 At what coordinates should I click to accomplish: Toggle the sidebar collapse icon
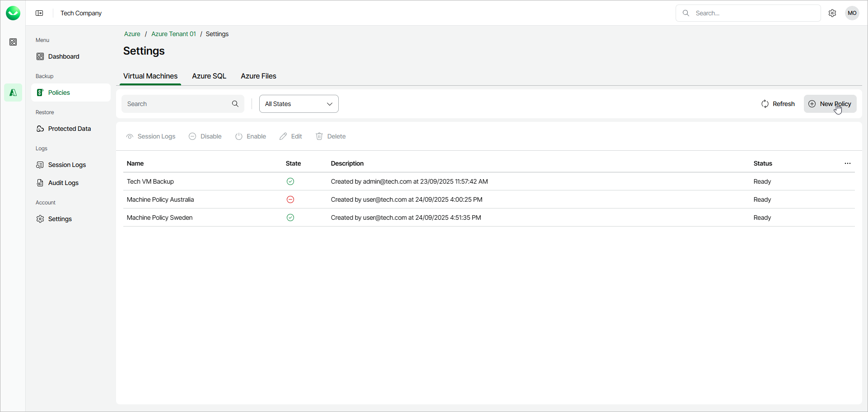39,13
